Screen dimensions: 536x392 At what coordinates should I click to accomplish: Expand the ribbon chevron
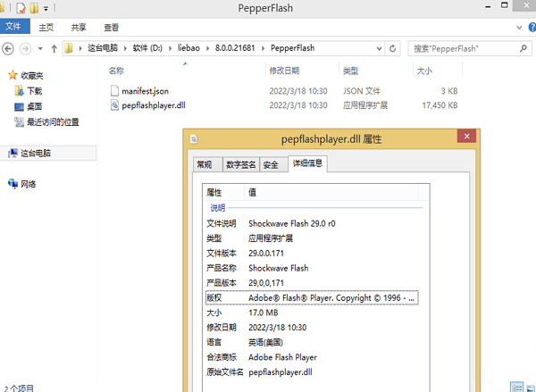[519, 28]
